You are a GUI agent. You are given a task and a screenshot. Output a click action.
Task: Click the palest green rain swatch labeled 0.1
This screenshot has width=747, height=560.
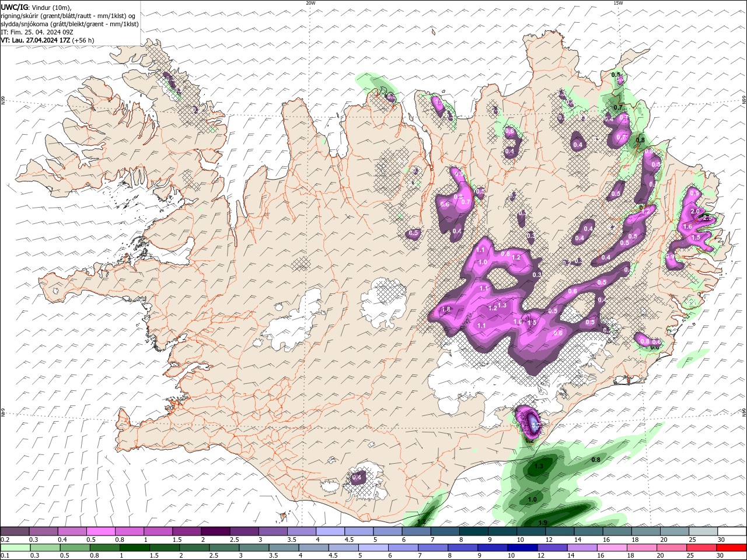click(16, 548)
